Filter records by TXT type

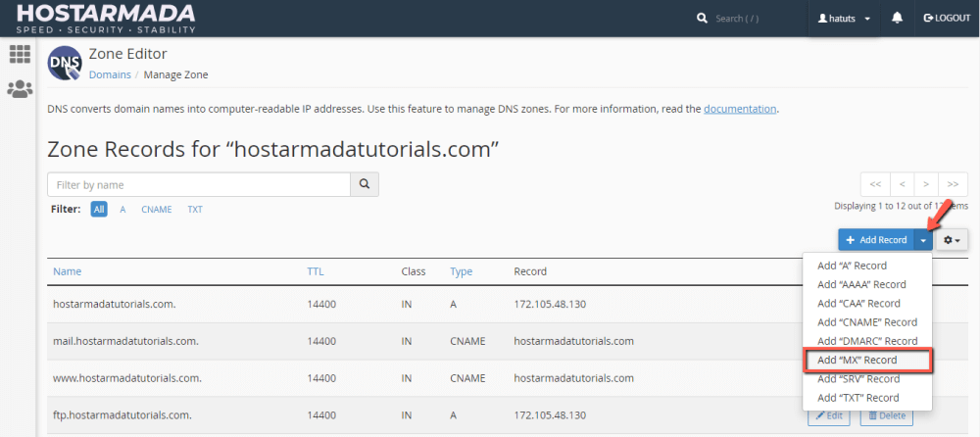coord(195,210)
